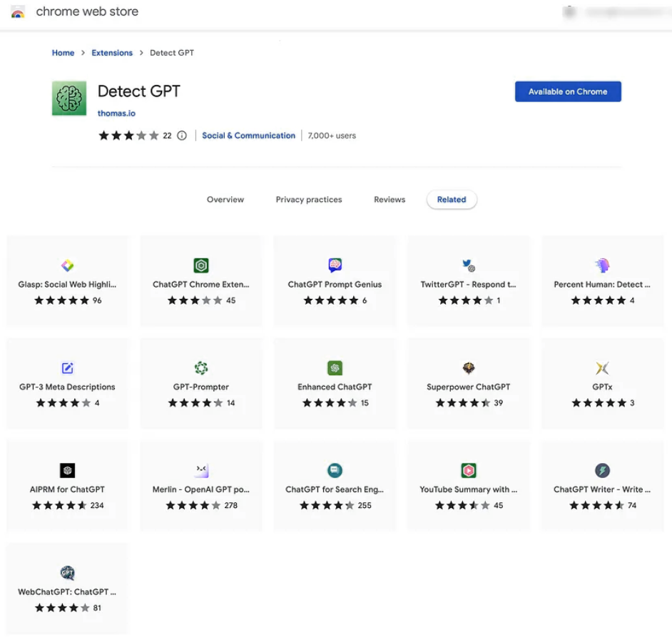Click the GPT-Prompter title text

pyautogui.click(x=201, y=387)
